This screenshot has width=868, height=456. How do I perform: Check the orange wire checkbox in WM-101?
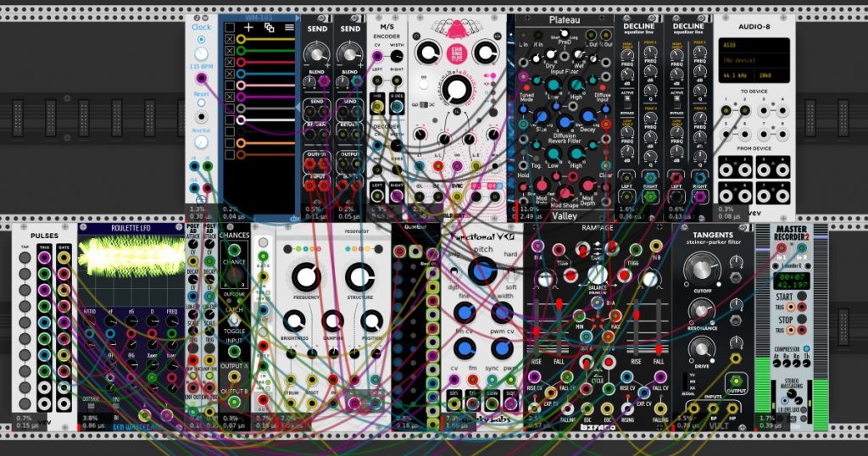pyautogui.click(x=230, y=143)
